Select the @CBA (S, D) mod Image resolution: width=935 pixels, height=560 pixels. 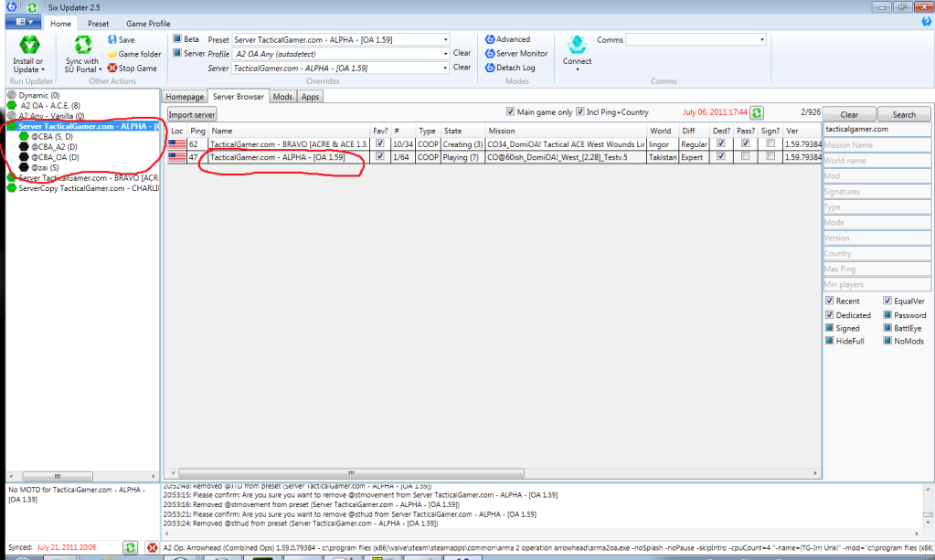point(51,136)
